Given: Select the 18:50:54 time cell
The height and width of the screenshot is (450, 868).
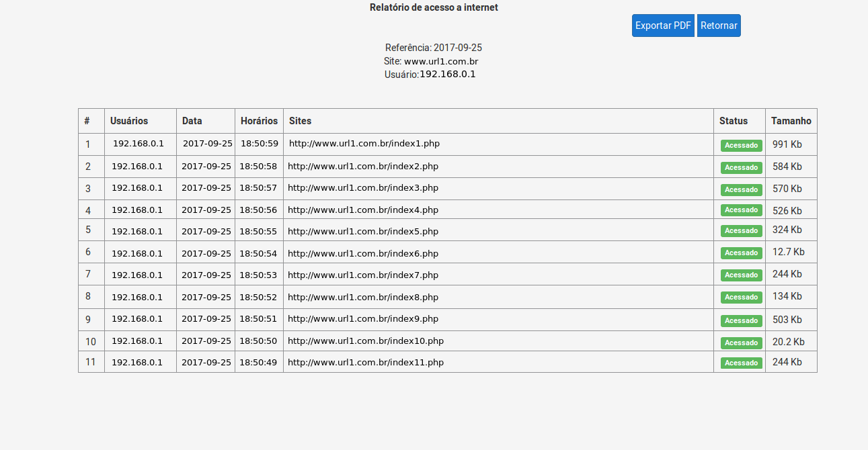Looking at the screenshot, I should click(258, 253).
